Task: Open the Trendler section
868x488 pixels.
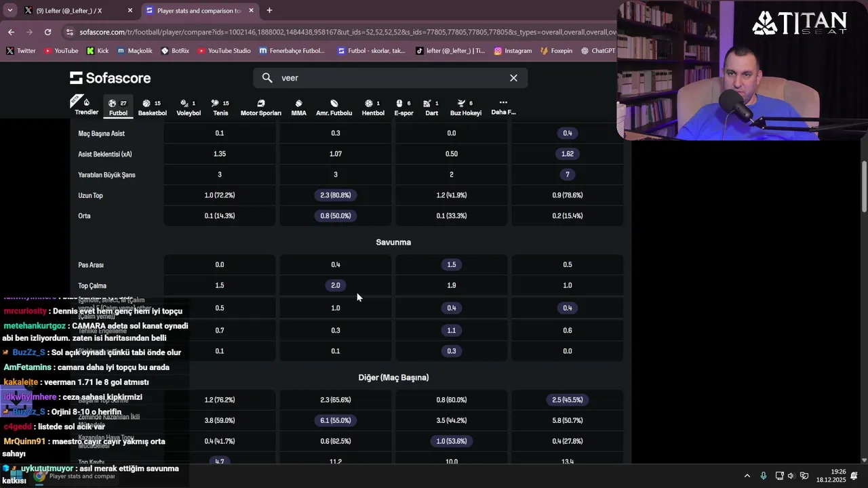Action: pos(86,107)
